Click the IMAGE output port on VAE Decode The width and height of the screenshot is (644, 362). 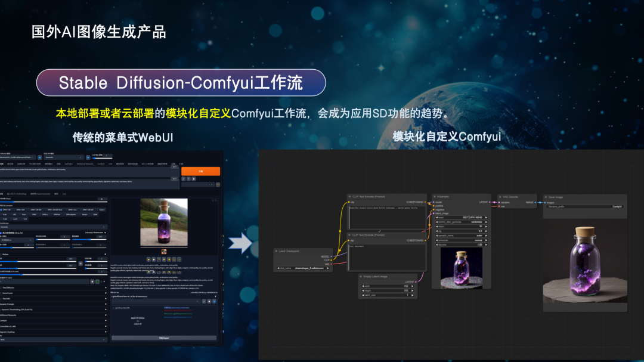point(535,202)
